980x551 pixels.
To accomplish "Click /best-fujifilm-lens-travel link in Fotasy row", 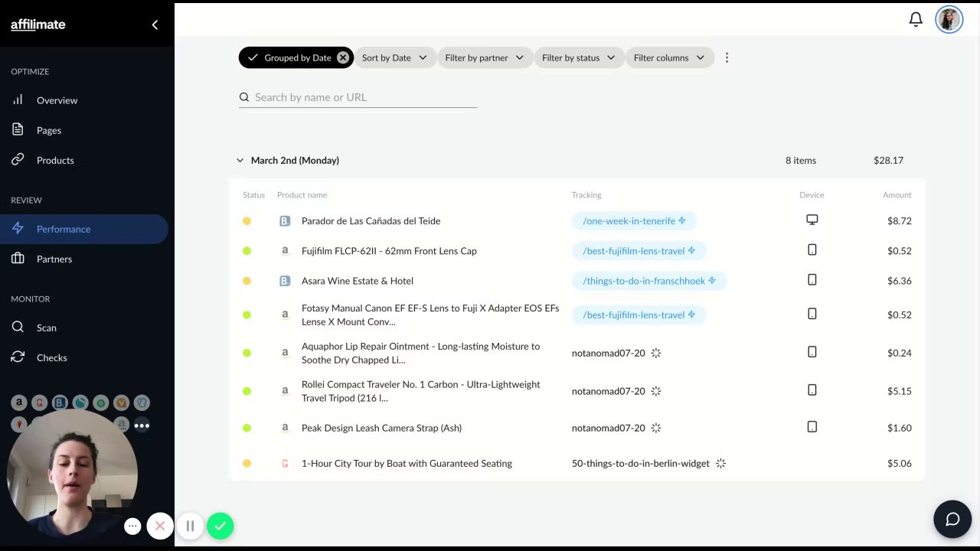I will (639, 315).
